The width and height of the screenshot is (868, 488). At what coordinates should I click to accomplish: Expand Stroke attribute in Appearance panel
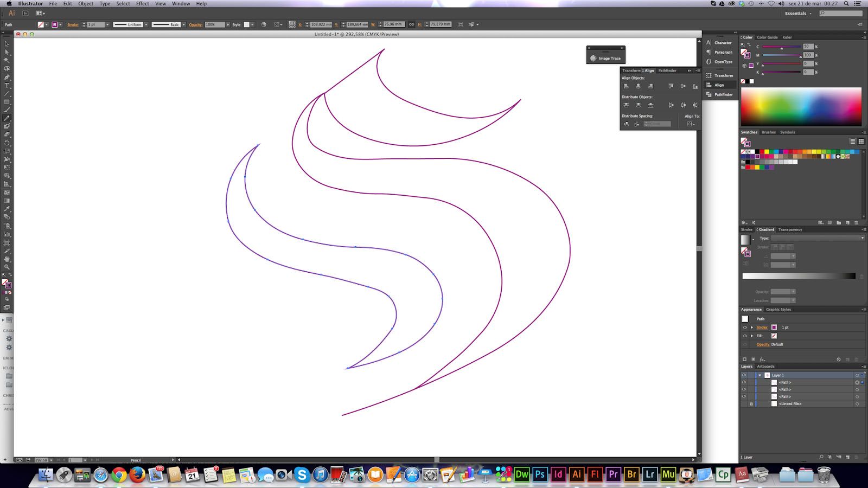click(x=752, y=328)
